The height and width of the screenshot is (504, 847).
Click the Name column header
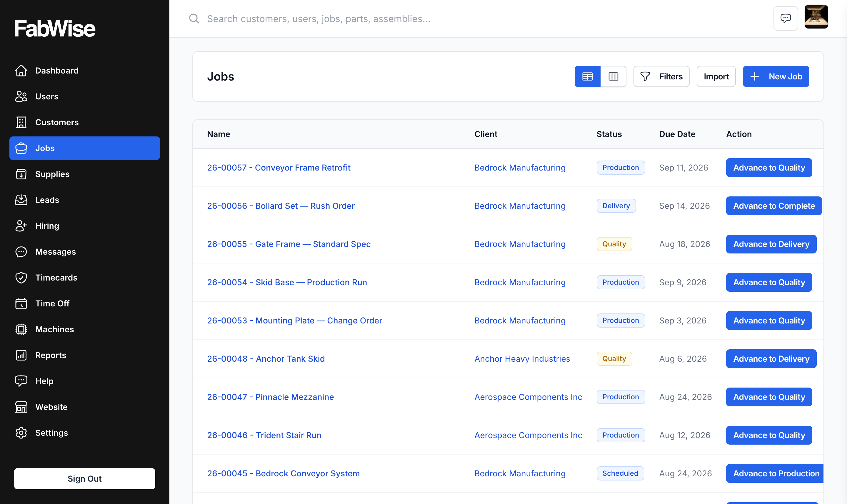point(219,134)
